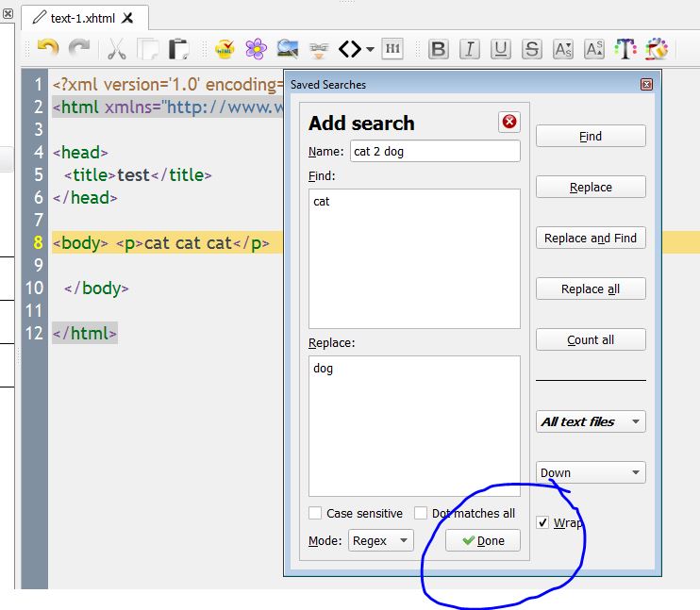The width and height of the screenshot is (700, 610).
Task: Click the </body> tag on line 10
Action: [96, 289]
